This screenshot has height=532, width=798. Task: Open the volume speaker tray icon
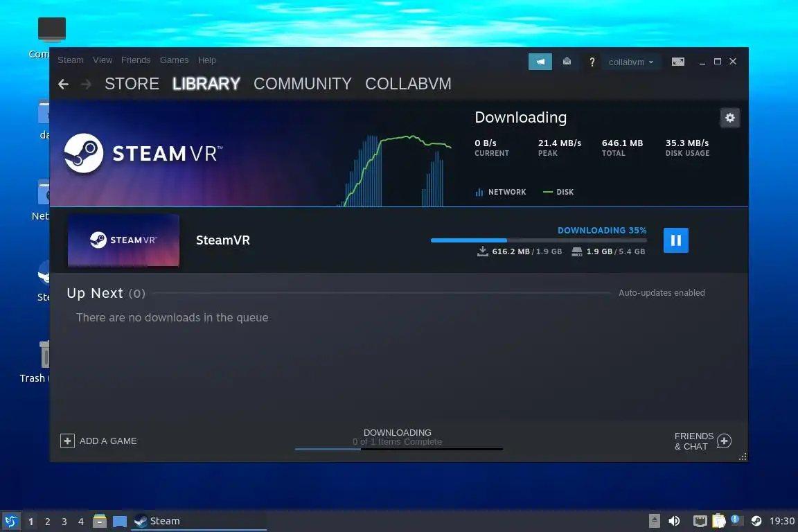pyautogui.click(x=674, y=521)
